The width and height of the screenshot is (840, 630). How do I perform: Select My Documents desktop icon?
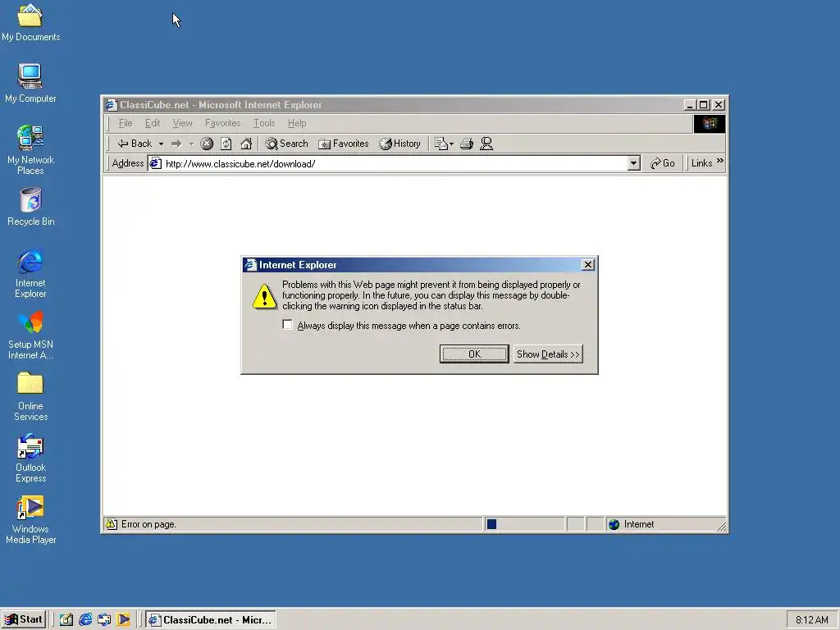pyautogui.click(x=30, y=23)
